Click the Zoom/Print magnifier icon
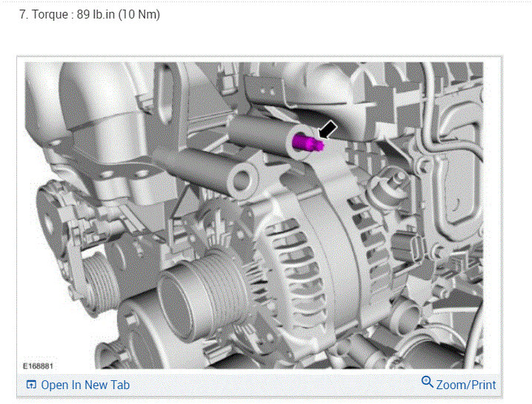Screen dimensions: 532x404 click(428, 382)
